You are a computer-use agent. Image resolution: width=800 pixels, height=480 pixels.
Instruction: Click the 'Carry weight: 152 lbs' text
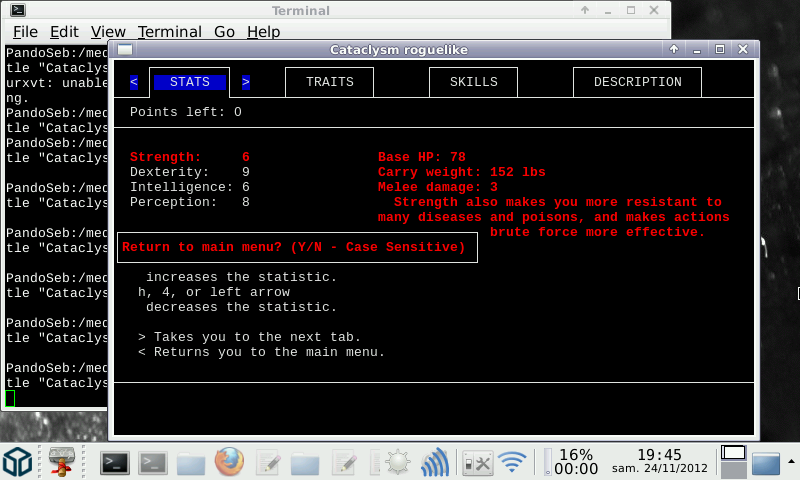pos(462,172)
